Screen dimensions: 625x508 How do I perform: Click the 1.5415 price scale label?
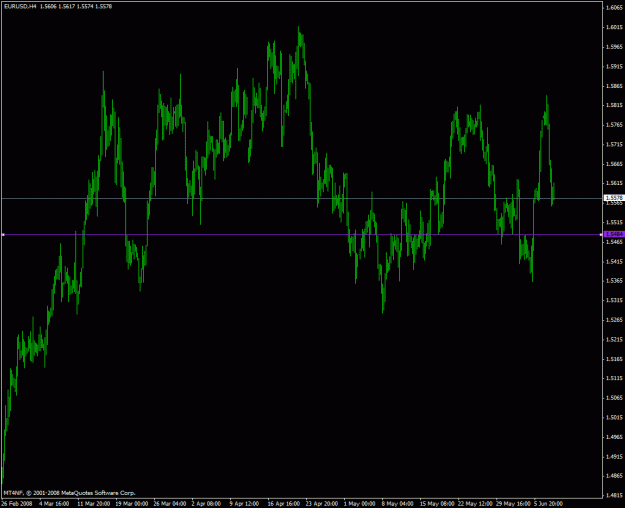pyautogui.click(x=614, y=261)
